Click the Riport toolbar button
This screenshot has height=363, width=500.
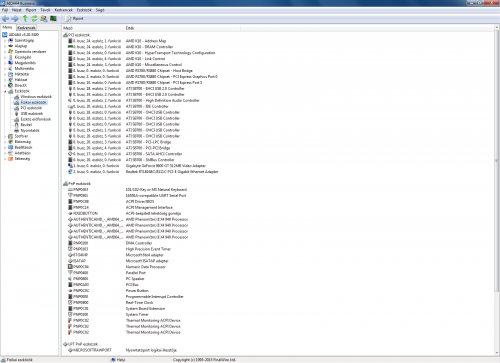[75, 19]
